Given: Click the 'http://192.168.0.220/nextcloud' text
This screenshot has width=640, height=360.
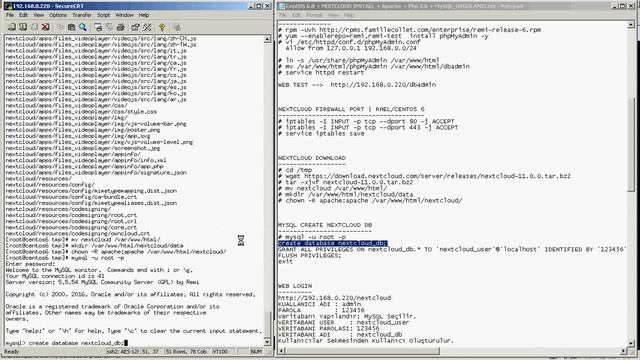Looking at the screenshot, I should [334, 298].
